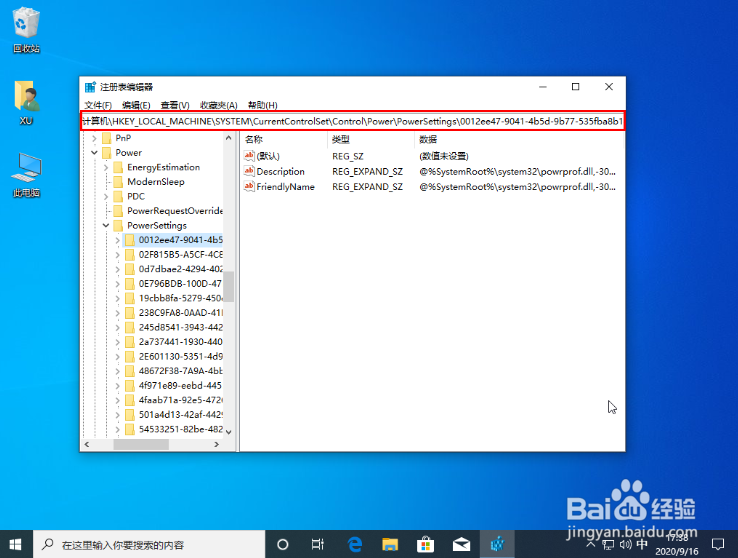Collapse the Power tree node
The height and width of the screenshot is (558, 738).
(94, 152)
